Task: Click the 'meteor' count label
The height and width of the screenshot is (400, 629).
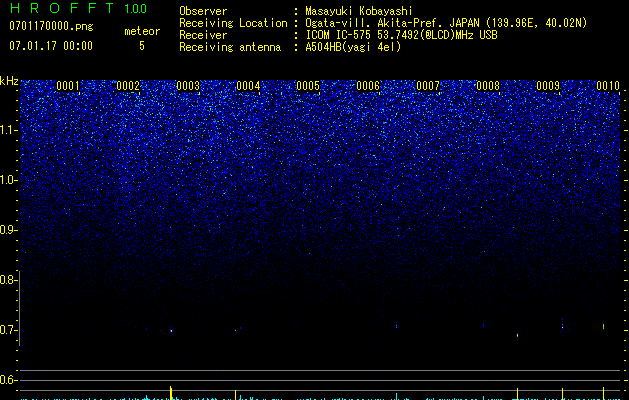Action: pyautogui.click(x=142, y=31)
